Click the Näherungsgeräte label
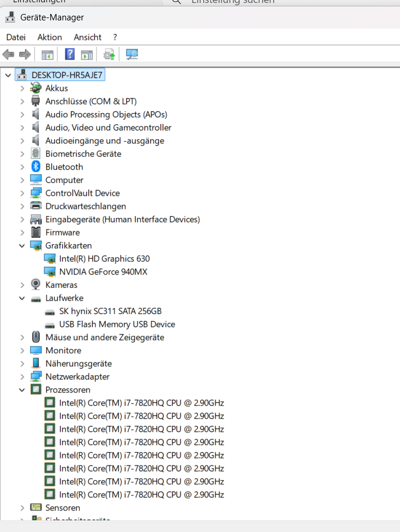Viewport: 400px width, 532px height. click(x=78, y=364)
